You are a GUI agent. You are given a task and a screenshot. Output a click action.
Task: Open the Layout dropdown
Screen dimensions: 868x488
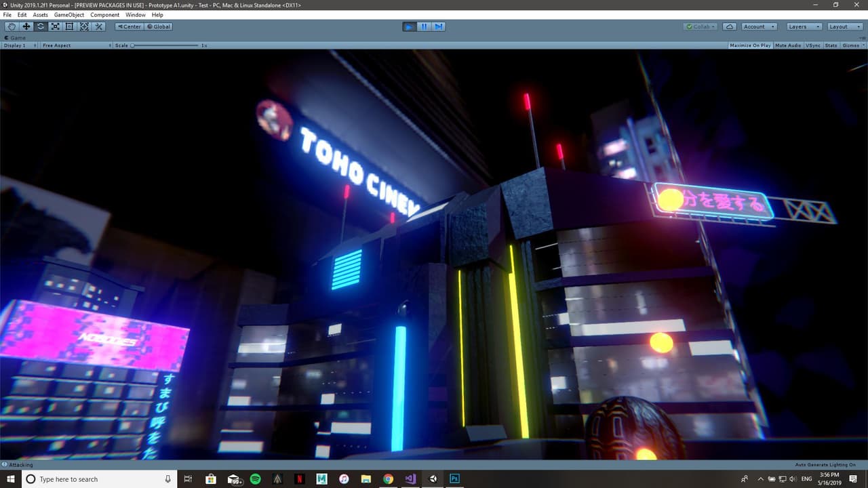click(844, 26)
